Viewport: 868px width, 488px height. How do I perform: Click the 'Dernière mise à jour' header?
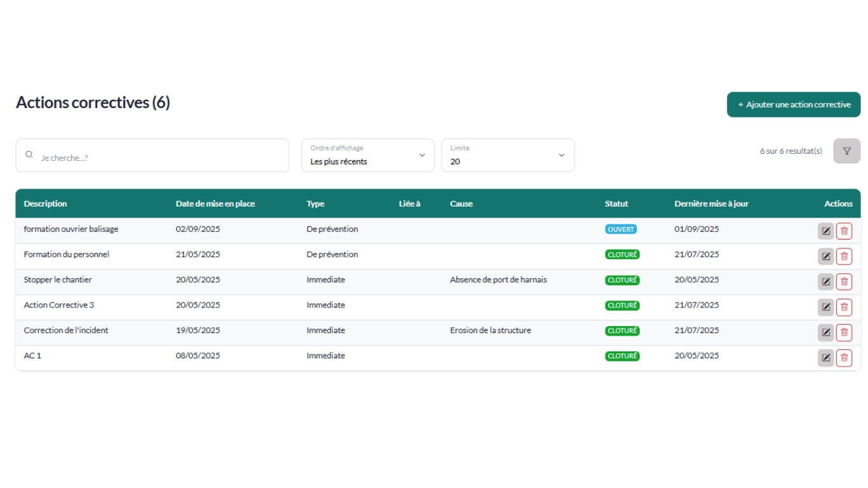711,204
